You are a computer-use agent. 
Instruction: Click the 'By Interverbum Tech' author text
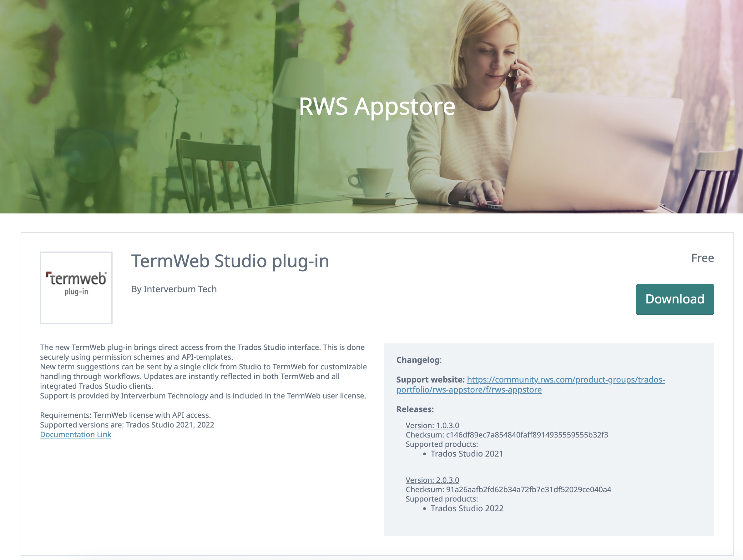tap(174, 289)
